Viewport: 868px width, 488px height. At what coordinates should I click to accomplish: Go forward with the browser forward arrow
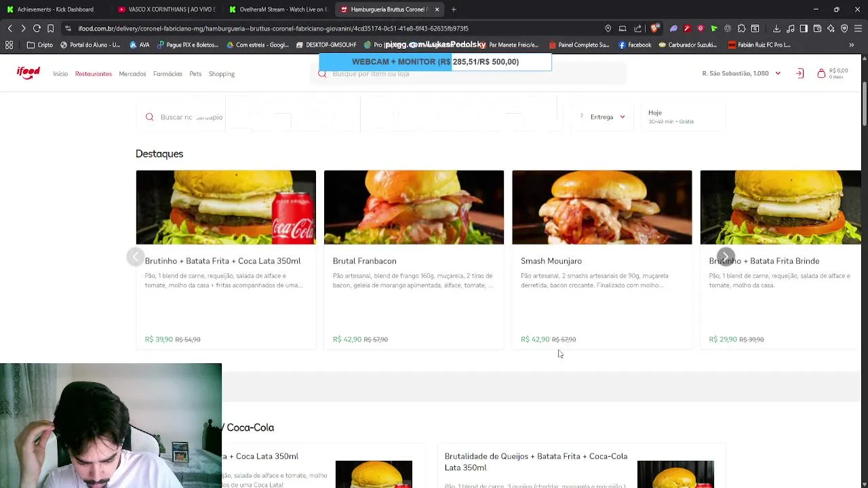click(23, 28)
